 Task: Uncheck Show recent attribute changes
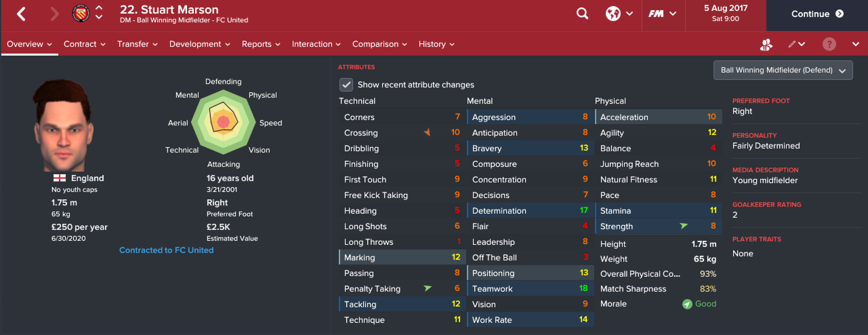(346, 85)
